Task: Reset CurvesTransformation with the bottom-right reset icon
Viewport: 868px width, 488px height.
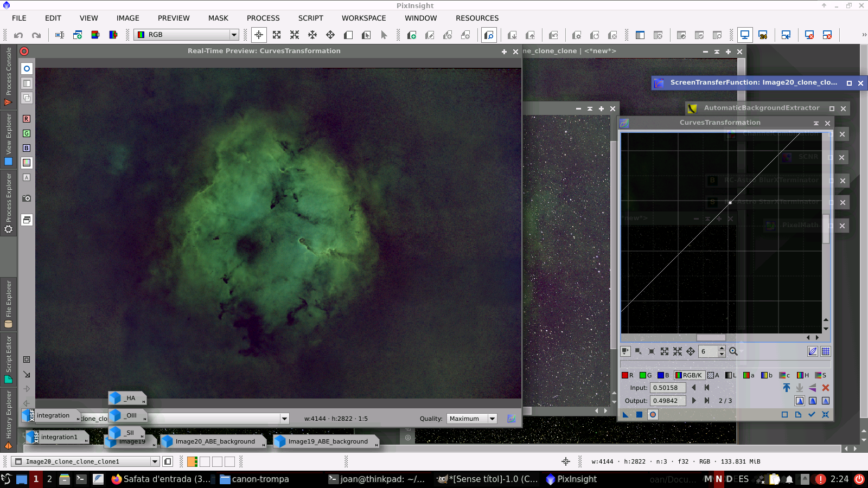Action: point(825,415)
